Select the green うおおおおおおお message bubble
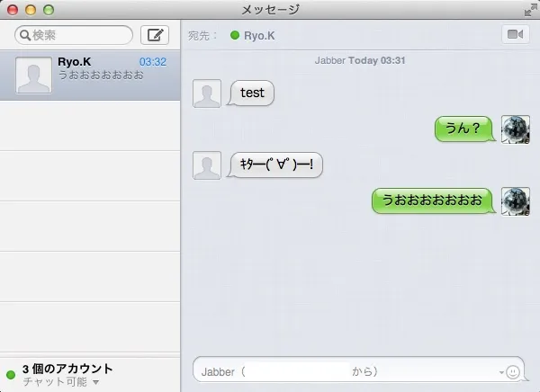Screen dimensions: 540x392 (433, 200)
